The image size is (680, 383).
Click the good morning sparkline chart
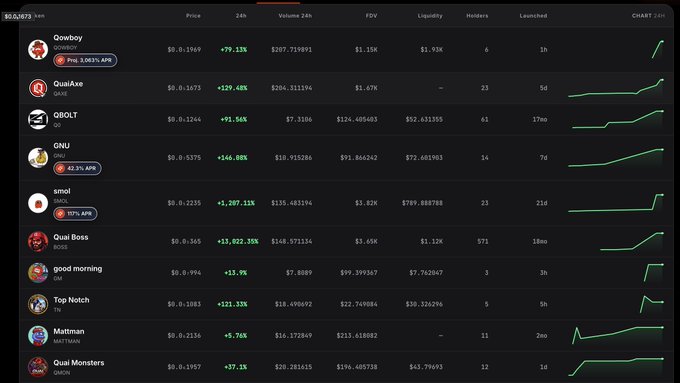pyautogui.click(x=654, y=273)
